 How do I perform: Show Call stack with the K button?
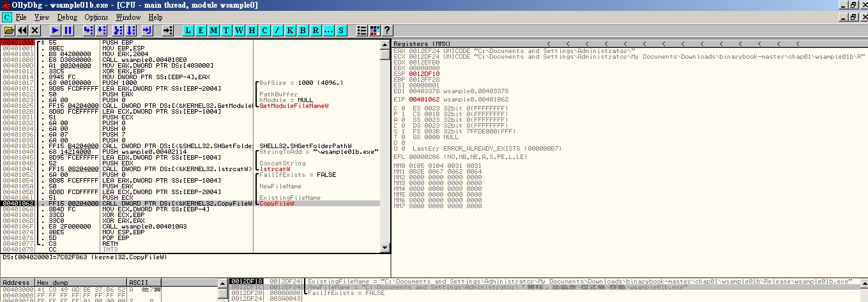pos(290,31)
